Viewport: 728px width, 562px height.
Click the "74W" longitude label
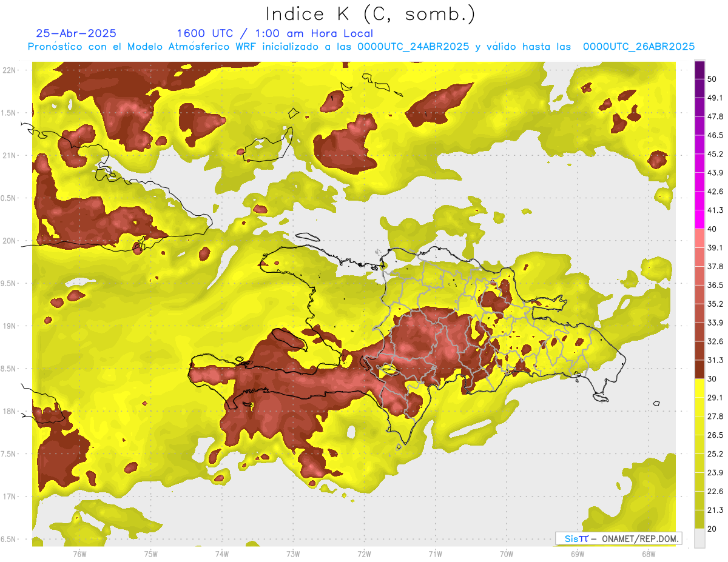(221, 554)
